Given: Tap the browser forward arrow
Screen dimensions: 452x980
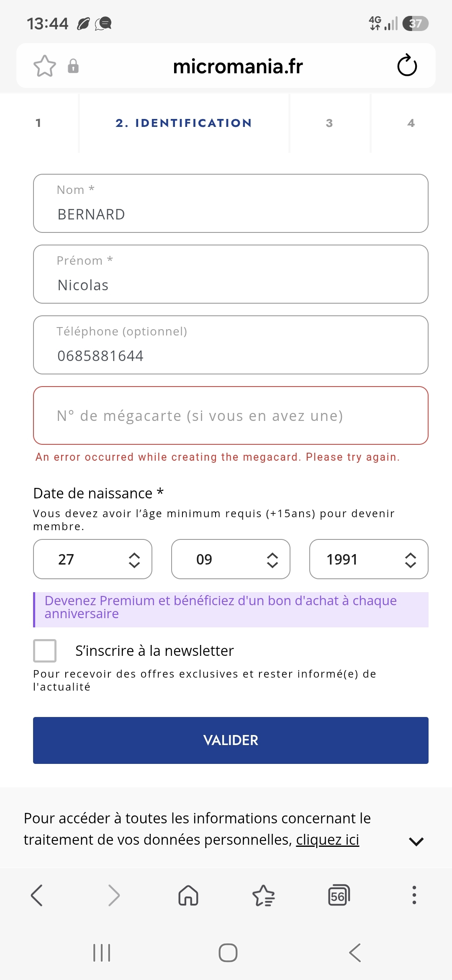Looking at the screenshot, I should (114, 895).
